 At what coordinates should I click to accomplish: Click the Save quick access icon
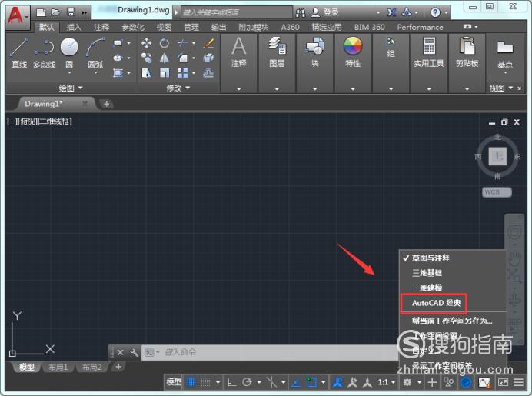(71, 12)
